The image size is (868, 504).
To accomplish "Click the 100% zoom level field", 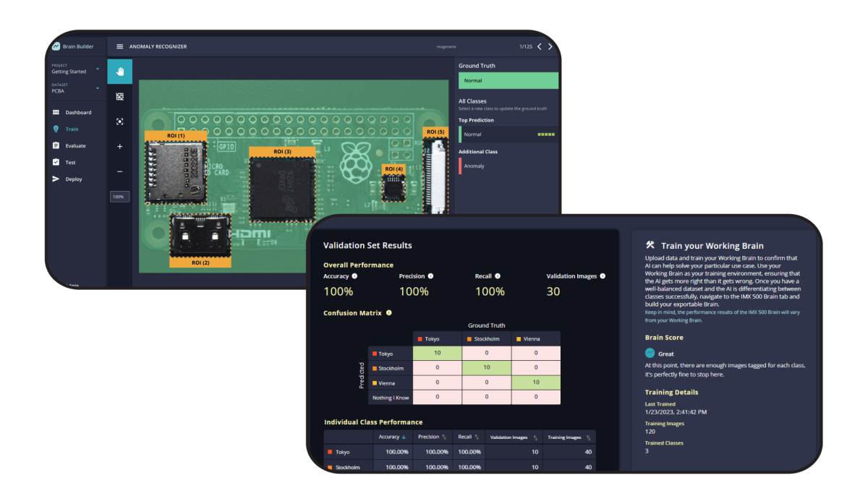I will pos(119,197).
